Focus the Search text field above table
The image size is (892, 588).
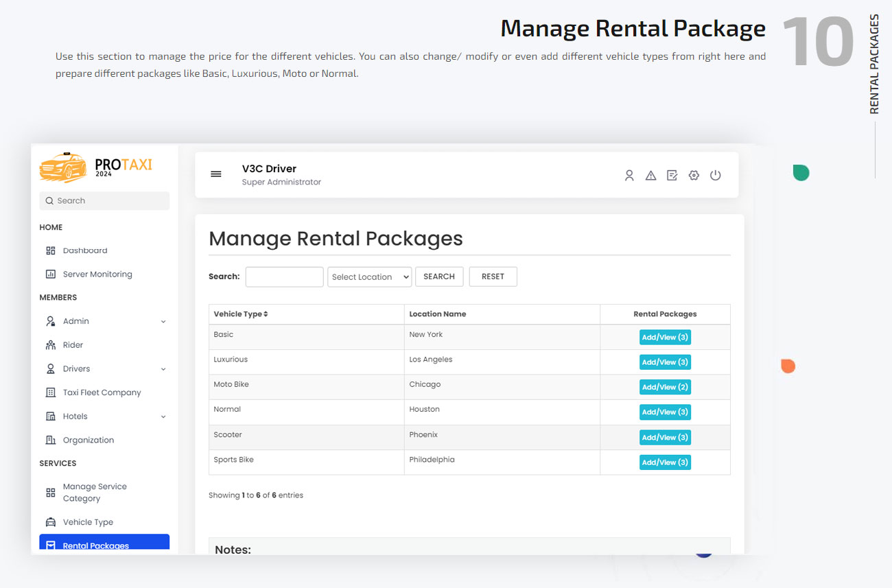click(284, 277)
